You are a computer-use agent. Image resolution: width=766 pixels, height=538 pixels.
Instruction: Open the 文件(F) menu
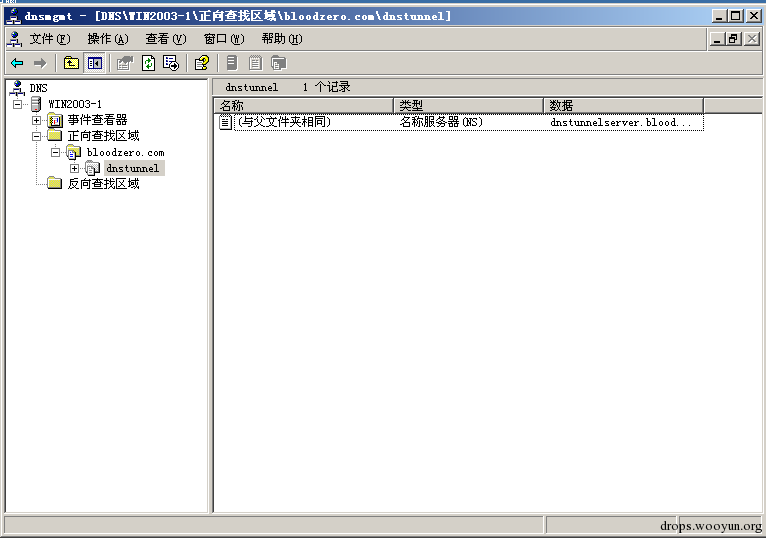coord(49,39)
